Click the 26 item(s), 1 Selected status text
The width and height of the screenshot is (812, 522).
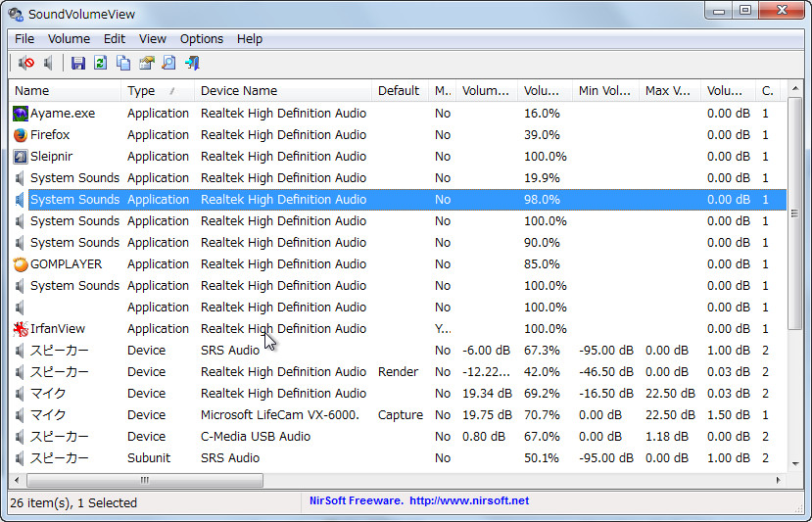[x=73, y=502]
